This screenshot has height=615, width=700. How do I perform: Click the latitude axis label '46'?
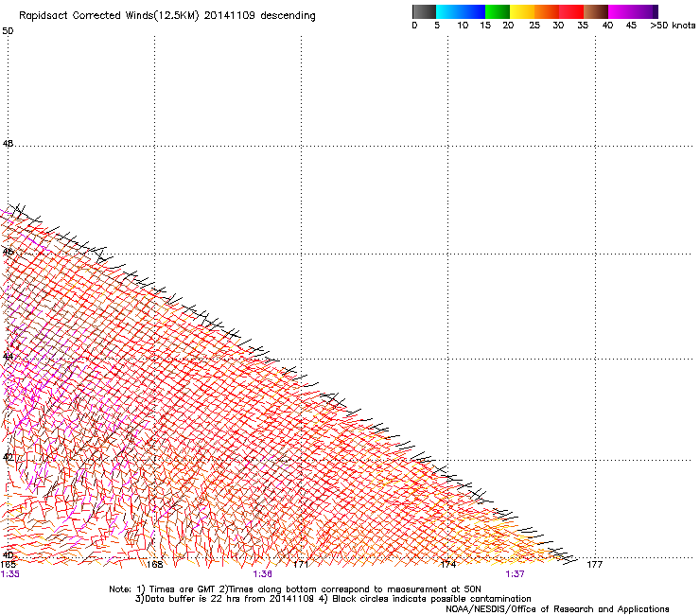click(8, 252)
